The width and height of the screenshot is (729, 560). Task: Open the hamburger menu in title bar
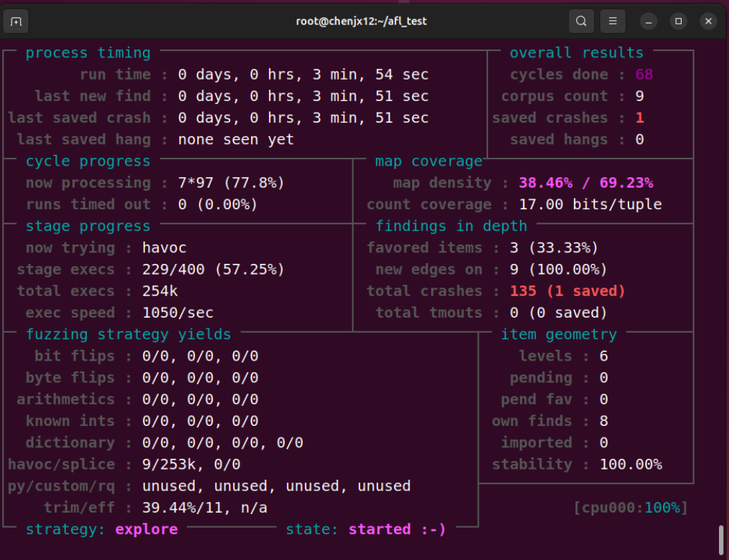tap(612, 22)
